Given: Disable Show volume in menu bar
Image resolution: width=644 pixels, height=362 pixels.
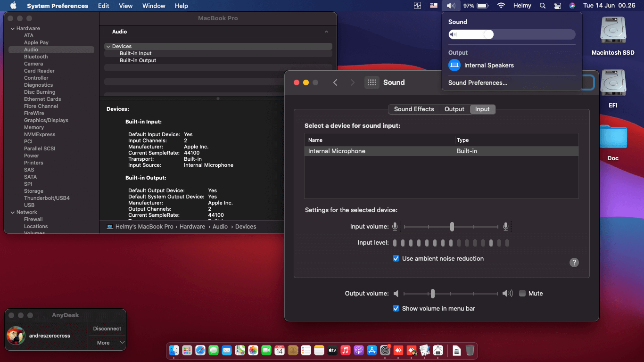Looking at the screenshot, I should click(x=396, y=308).
